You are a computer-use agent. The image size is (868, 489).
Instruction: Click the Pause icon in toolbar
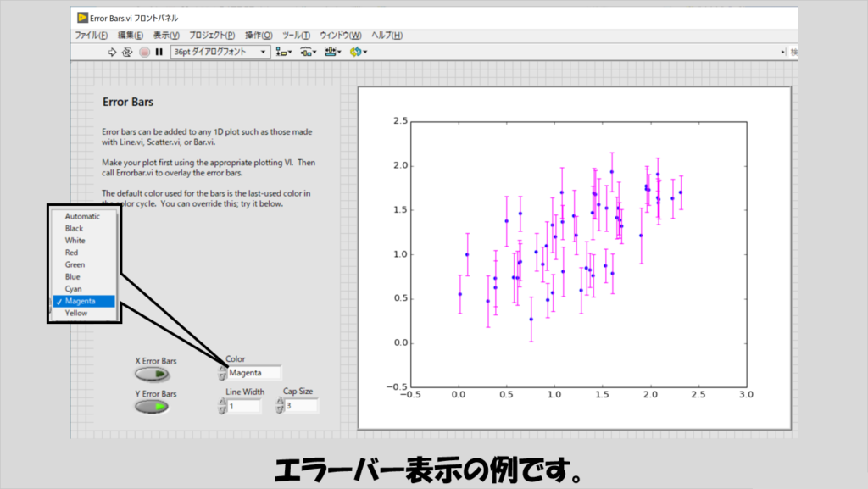[x=159, y=52]
